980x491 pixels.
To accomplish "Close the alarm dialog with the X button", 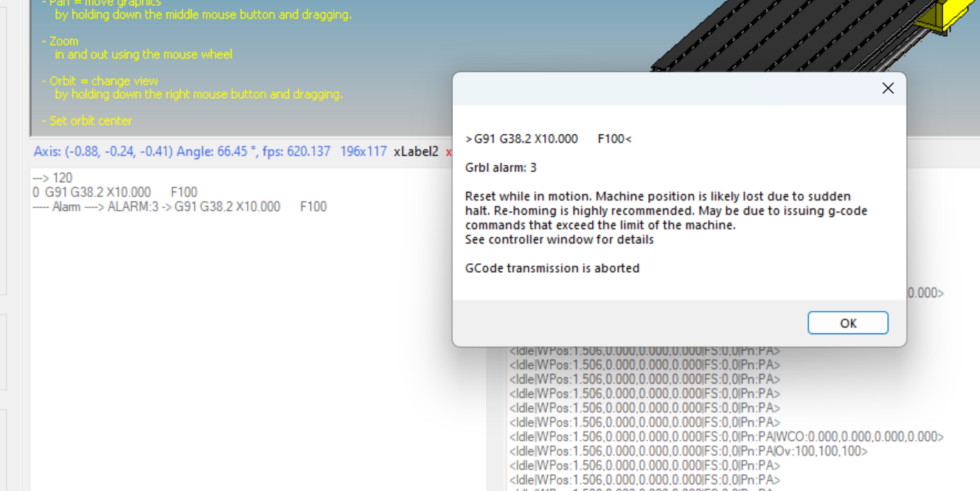I will [x=888, y=88].
